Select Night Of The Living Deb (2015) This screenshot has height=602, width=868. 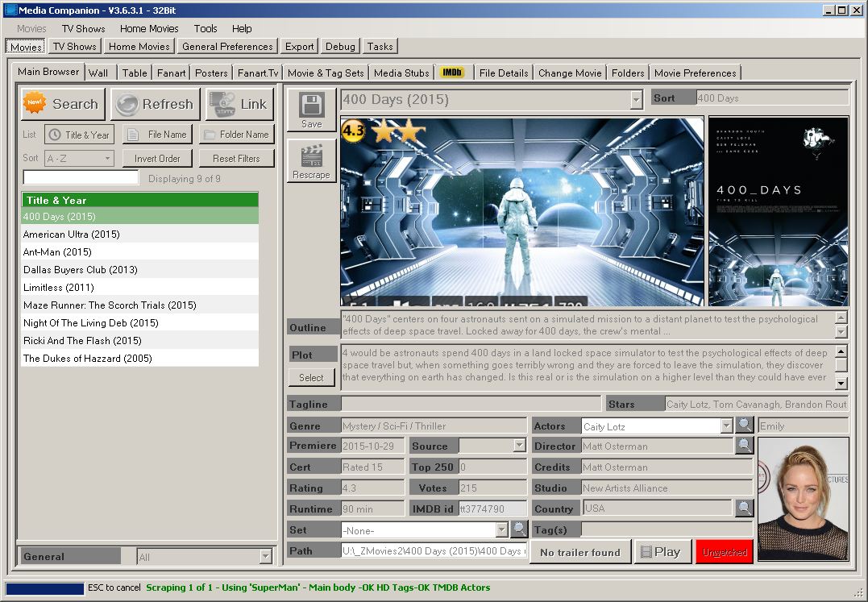[x=139, y=322]
